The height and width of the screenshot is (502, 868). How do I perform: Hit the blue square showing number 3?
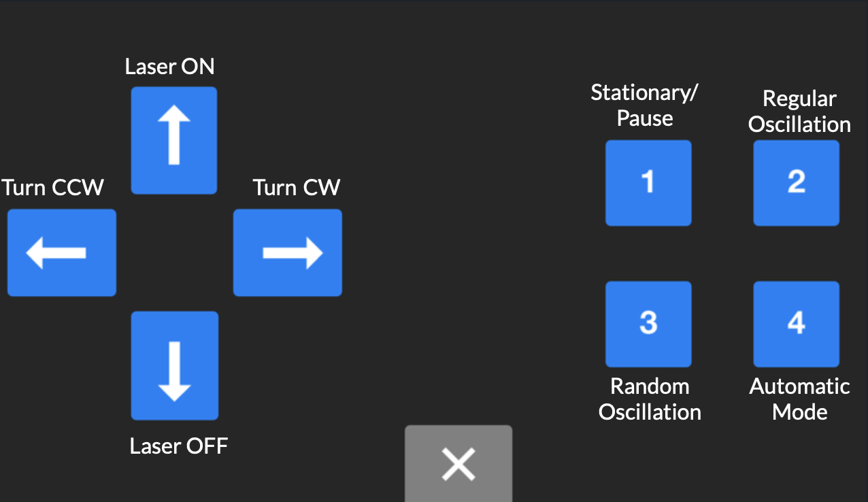click(x=648, y=324)
